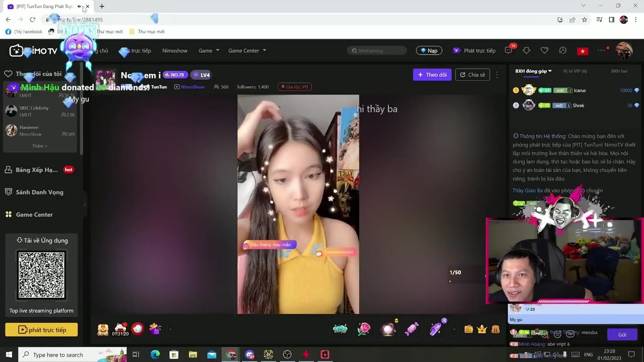Click the Gia tộc: PIT clan badge
The image size is (644, 362).
pos(295,87)
